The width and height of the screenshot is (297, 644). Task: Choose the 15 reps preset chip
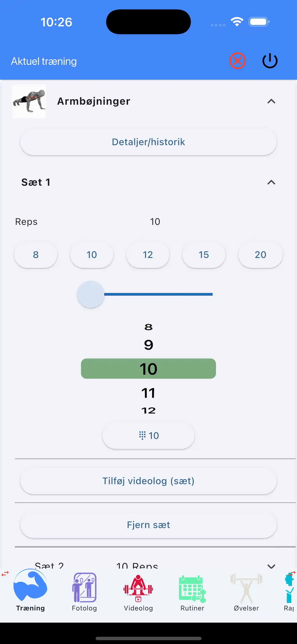pyautogui.click(x=204, y=255)
